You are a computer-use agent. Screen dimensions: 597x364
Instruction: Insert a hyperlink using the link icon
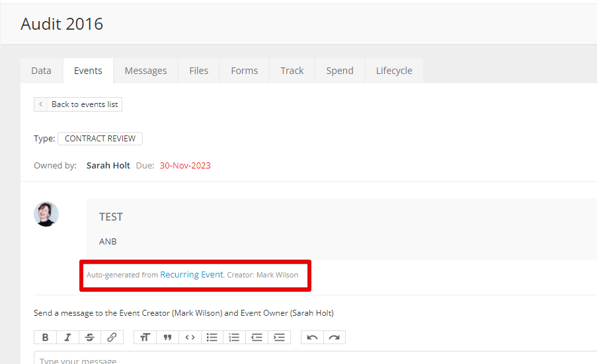click(112, 337)
